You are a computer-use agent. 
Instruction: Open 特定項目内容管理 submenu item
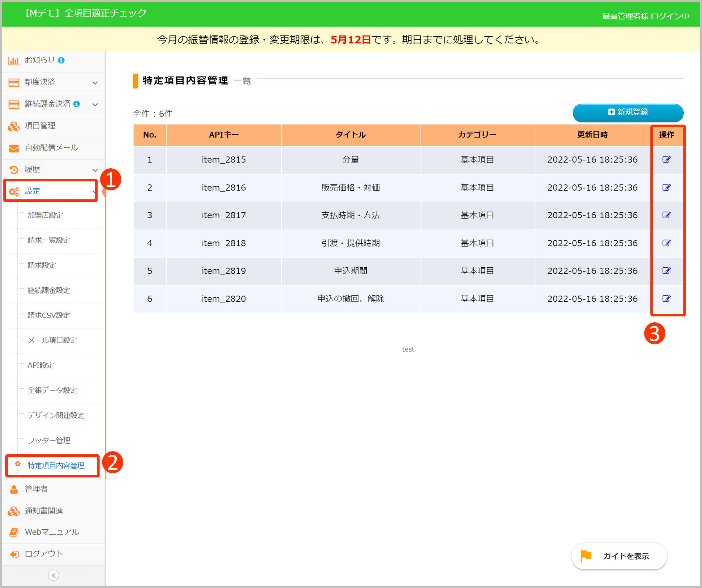[56, 465]
